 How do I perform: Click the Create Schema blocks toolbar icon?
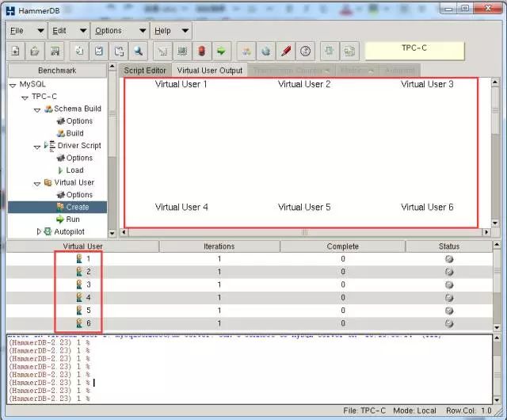246,52
